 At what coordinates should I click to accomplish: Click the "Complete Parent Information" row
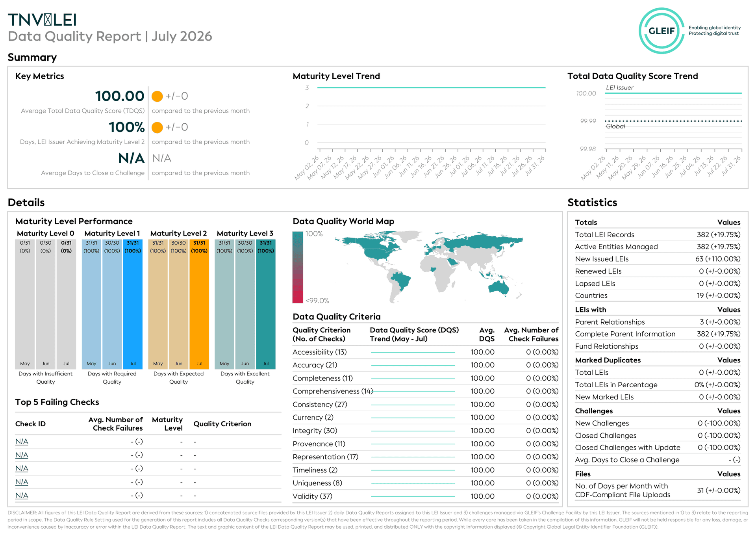click(x=658, y=334)
